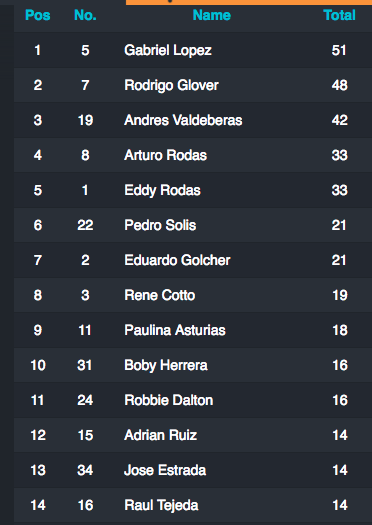Click the Boby Herrera name
The width and height of the screenshot is (372, 525).
point(166,365)
